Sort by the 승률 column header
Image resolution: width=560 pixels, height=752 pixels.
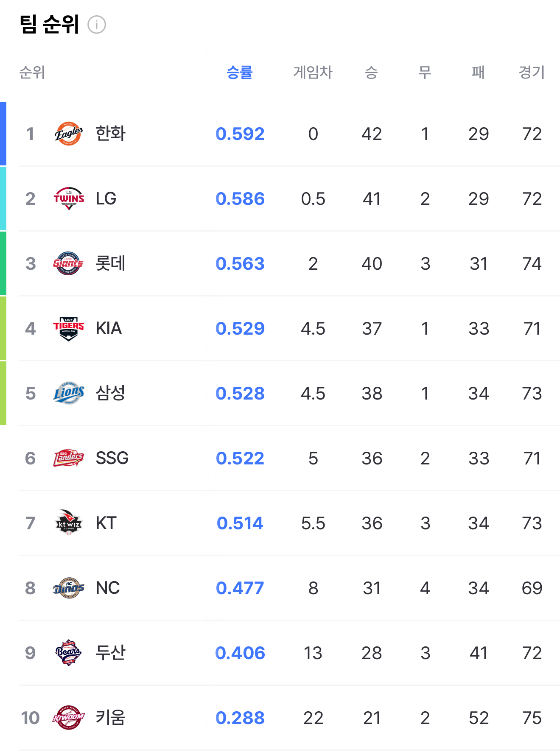240,72
